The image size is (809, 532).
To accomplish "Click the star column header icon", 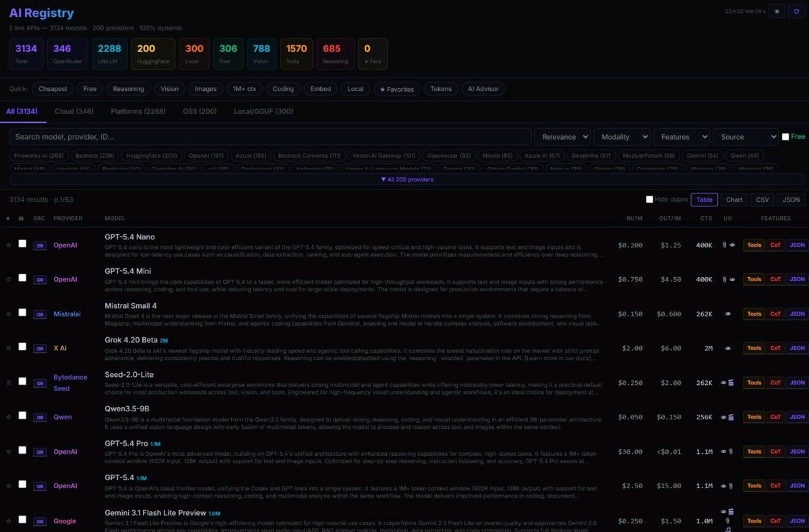I will click(8, 218).
